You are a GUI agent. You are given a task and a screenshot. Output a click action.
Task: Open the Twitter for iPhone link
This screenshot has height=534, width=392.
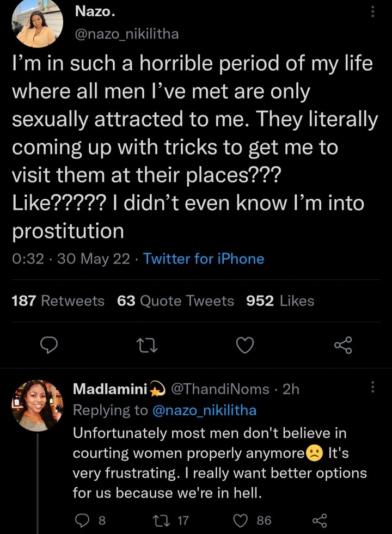tap(204, 259)
